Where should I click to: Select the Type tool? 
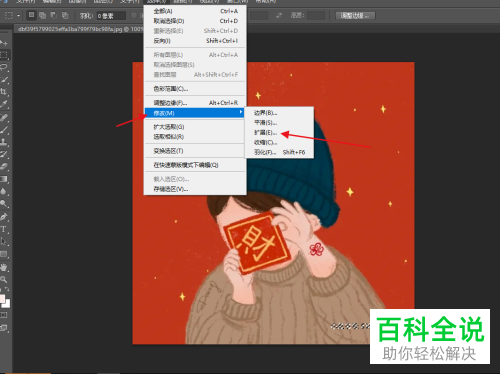[4, 229]
